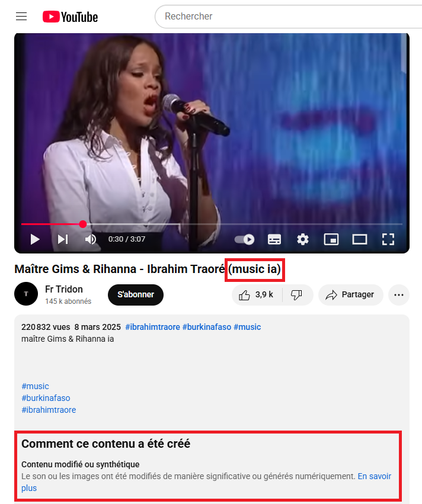The width and height of the screenshot is (422, 504).
Task: Open more actions three-dot menu
Action: point(399,295)
